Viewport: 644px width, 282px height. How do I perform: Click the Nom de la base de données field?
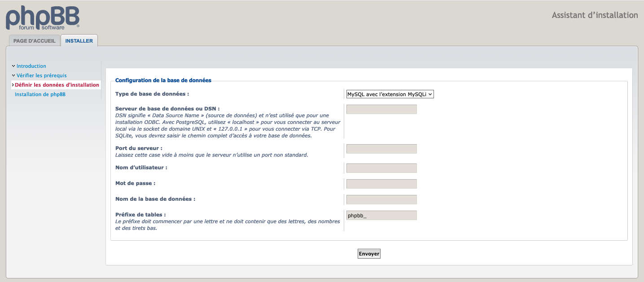381,199
